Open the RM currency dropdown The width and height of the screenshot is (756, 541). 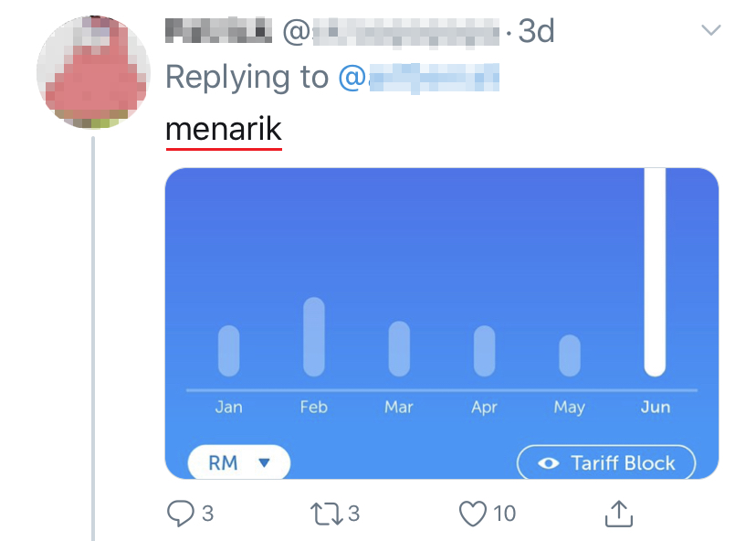(x=239, y=462)
